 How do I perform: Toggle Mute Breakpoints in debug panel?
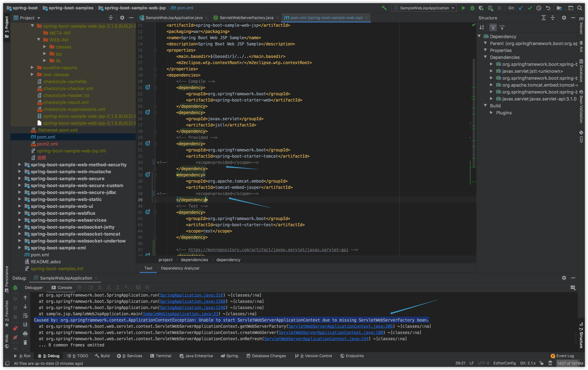click(15, 337)
